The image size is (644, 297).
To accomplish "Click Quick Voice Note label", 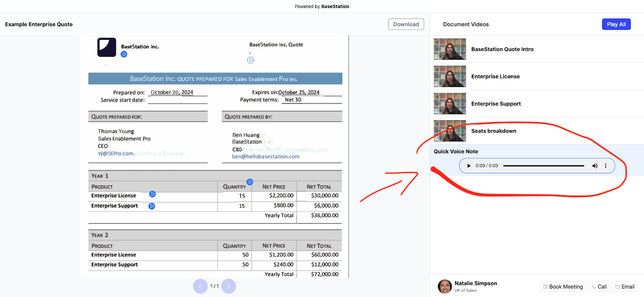I will pyautogui.click(x=456, y=152).
